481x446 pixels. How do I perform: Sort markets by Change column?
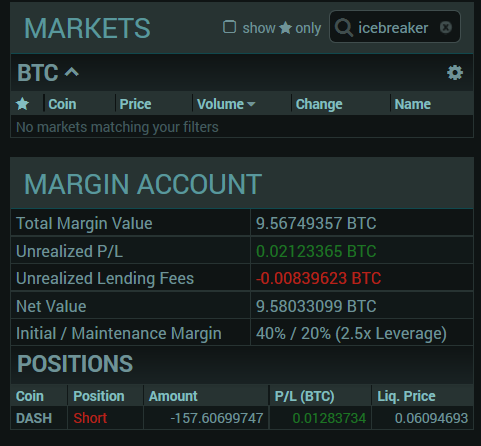coord(319,104)
